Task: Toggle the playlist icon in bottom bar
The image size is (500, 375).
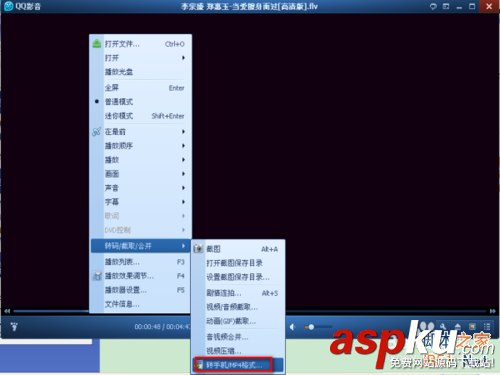Action: click(x=487, y=326)
